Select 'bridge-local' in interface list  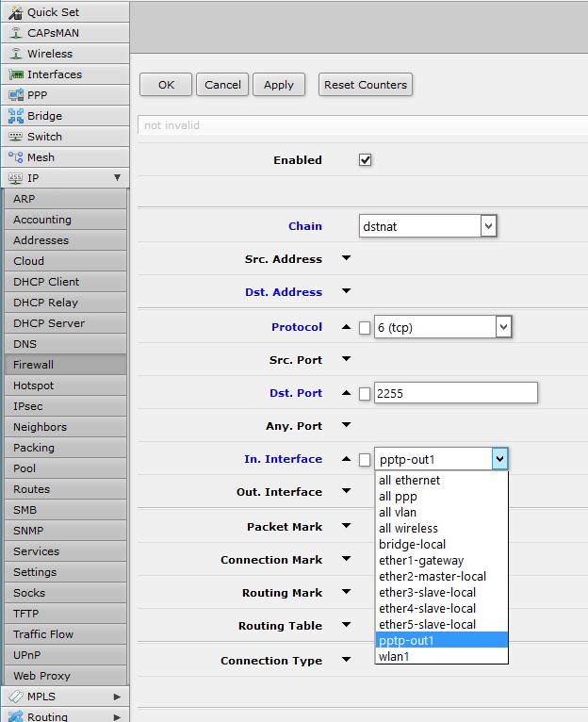click(x=442, y=544)
